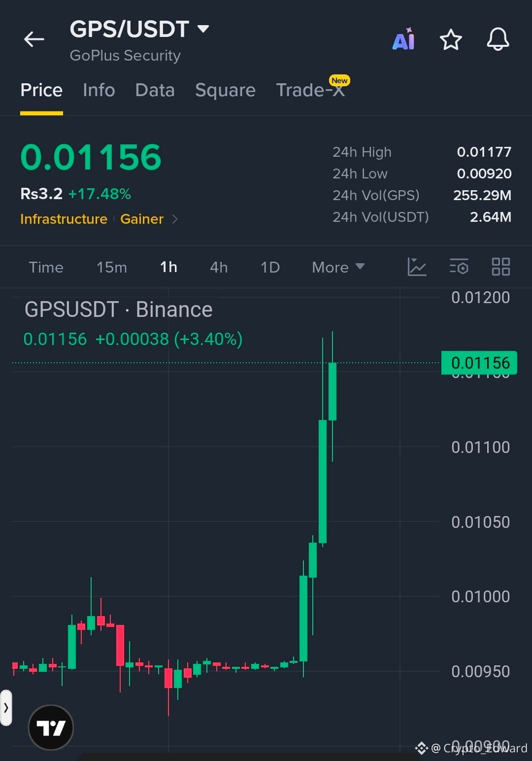Tap the Rs3.2 converted price

click(x=41, y=194)
